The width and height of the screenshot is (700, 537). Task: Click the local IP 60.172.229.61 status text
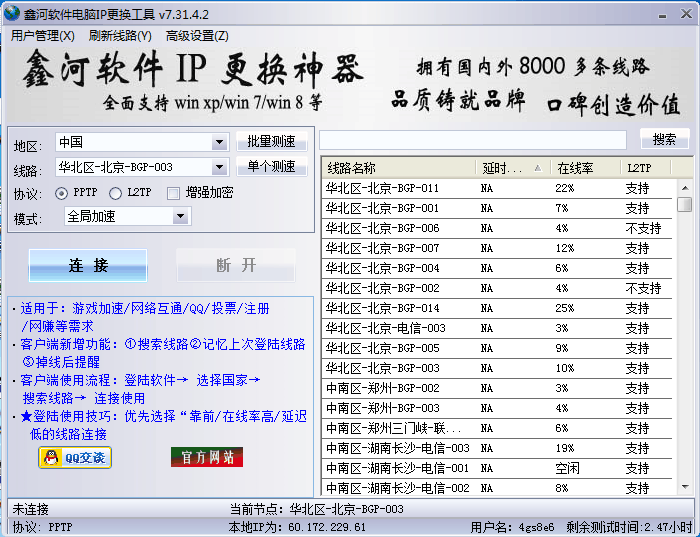coord(297,527)
